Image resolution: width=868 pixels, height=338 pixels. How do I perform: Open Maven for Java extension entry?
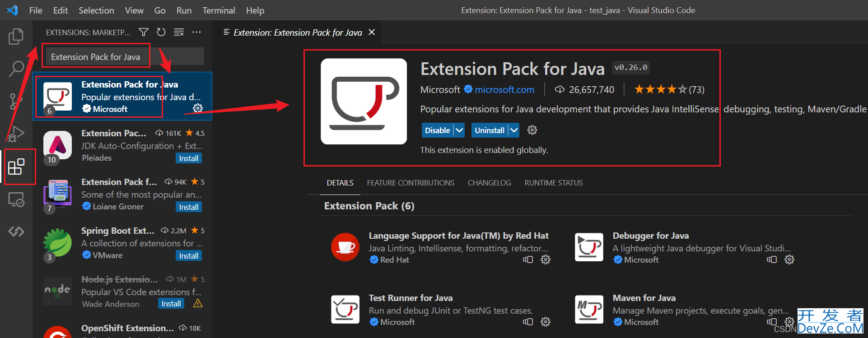(685, 310)
